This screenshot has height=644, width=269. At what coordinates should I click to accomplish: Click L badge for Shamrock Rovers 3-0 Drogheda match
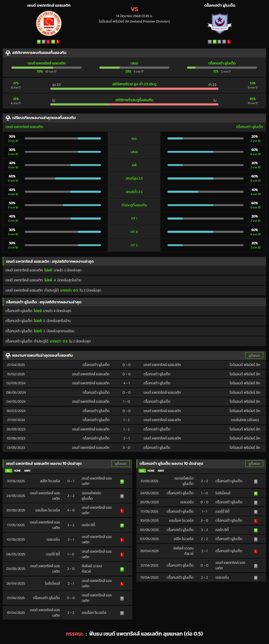[256, 521]
